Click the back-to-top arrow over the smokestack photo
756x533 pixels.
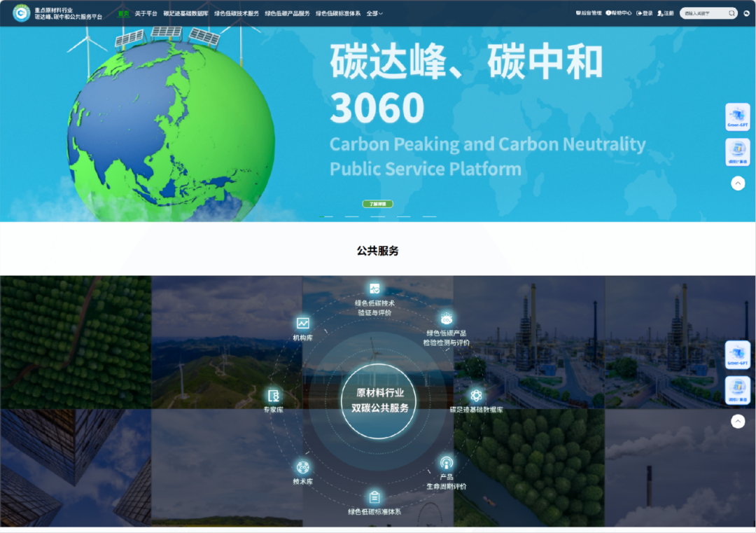(x=738, y=421)
